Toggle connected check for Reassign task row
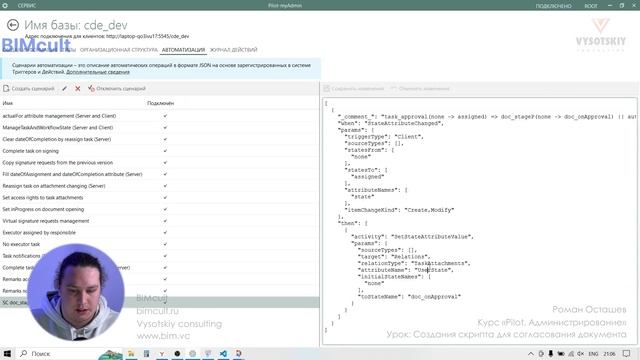640x360 pixels. 165,186
